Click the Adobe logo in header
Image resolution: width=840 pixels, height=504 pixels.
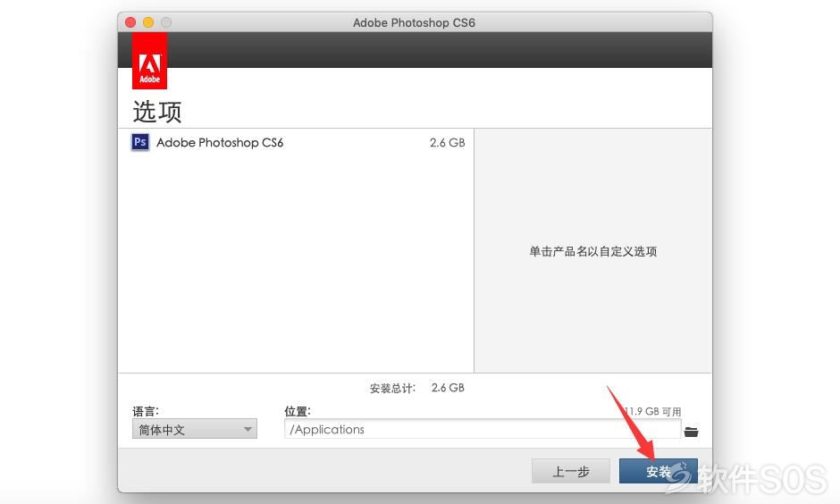click(x=149, y=61)
